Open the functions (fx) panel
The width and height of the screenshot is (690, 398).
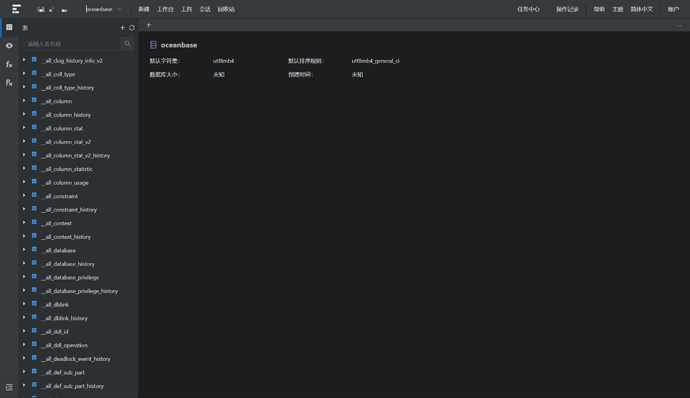(x=9, y=64)
